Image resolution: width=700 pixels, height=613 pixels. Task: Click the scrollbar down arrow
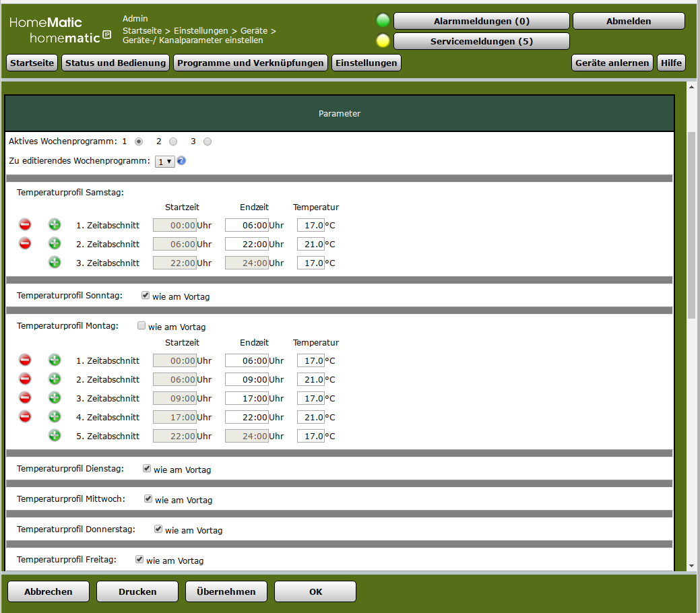point(691,566)
